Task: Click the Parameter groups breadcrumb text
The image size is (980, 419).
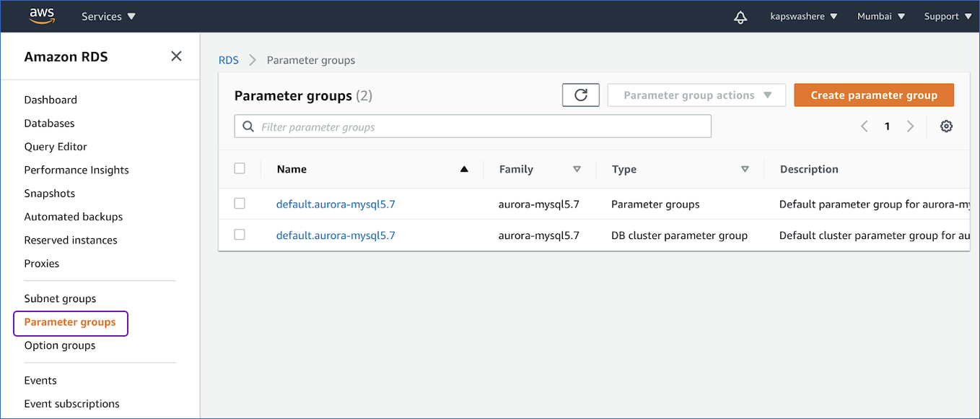Action: click(x=311, y=60)
